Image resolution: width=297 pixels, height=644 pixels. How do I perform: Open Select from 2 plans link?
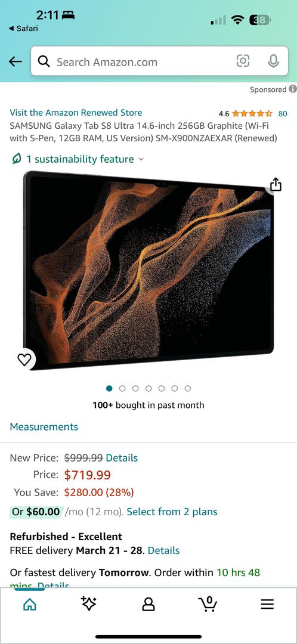click(x=172, y=512)
